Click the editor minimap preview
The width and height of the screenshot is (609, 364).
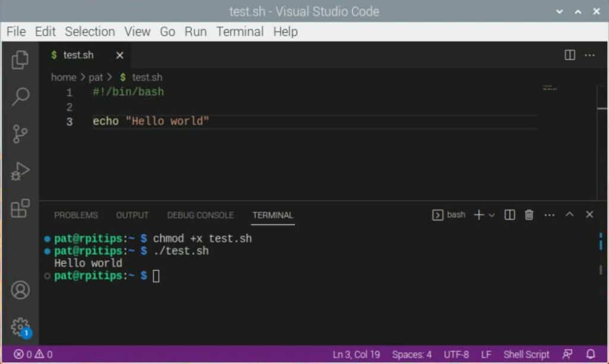click(550, 89)
